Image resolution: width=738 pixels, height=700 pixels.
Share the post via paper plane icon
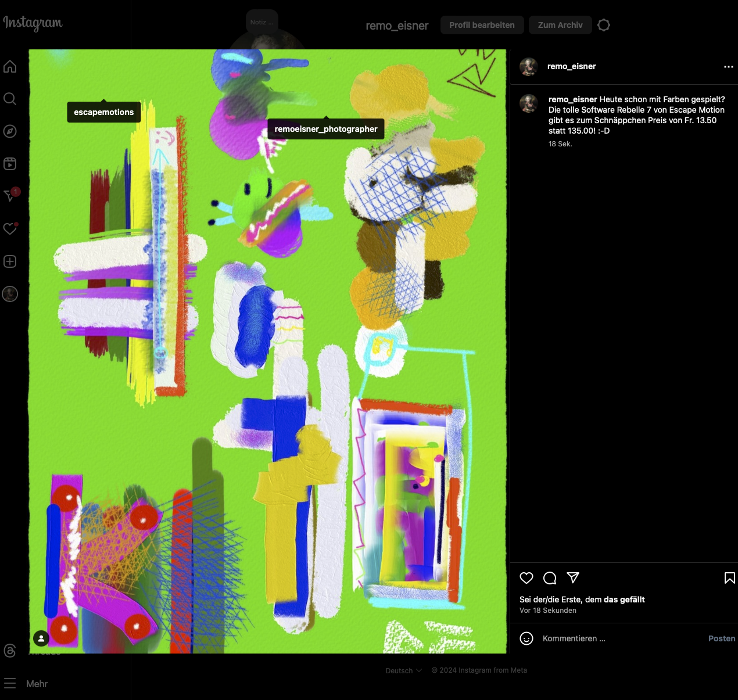pyautogui.click(x=573, y=578)
